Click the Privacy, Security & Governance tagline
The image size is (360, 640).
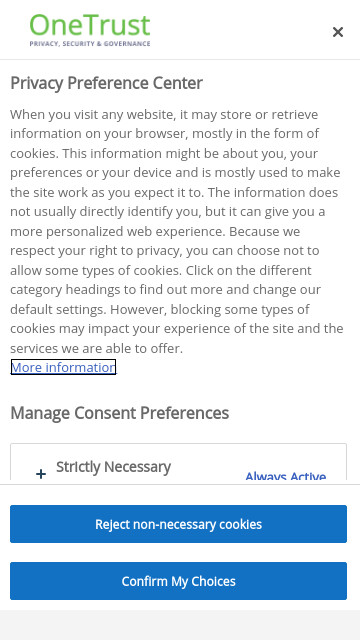pos(90,43)
